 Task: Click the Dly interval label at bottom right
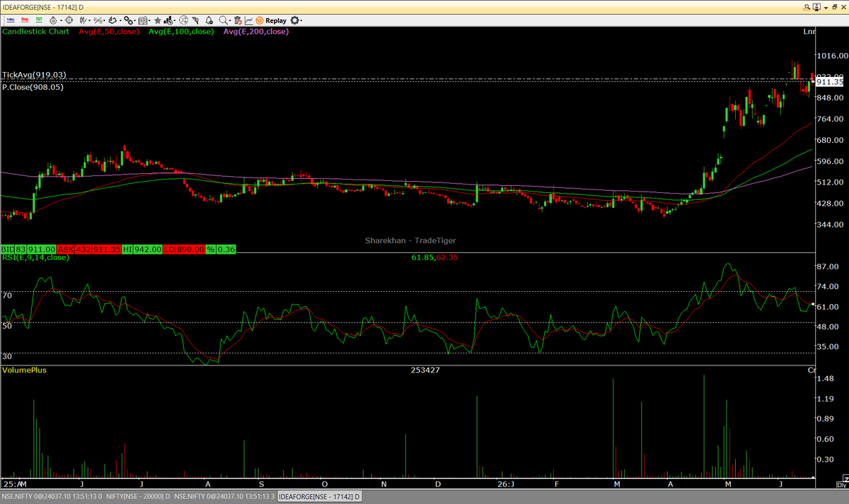point(842,485)
